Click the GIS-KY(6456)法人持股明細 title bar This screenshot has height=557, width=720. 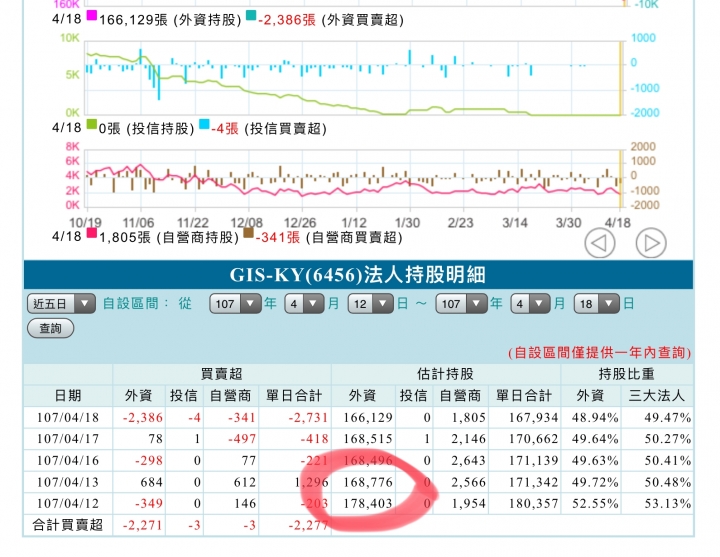coord(358,275)
